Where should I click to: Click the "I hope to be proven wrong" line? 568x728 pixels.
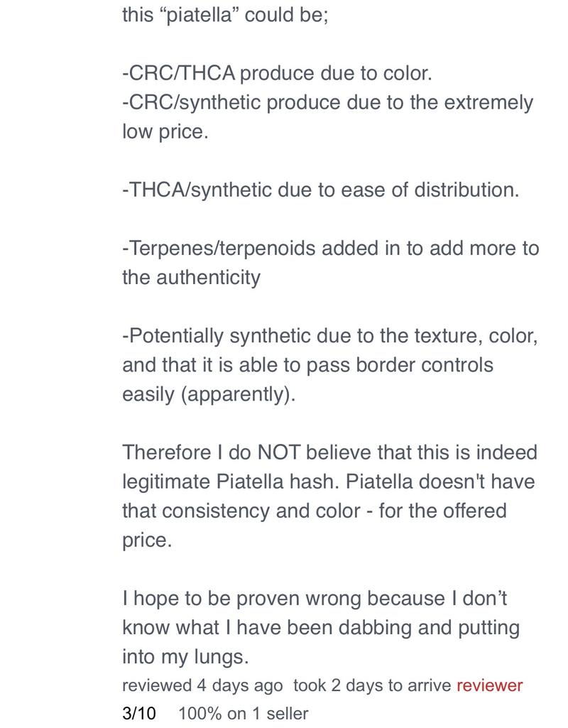(315, 598)
